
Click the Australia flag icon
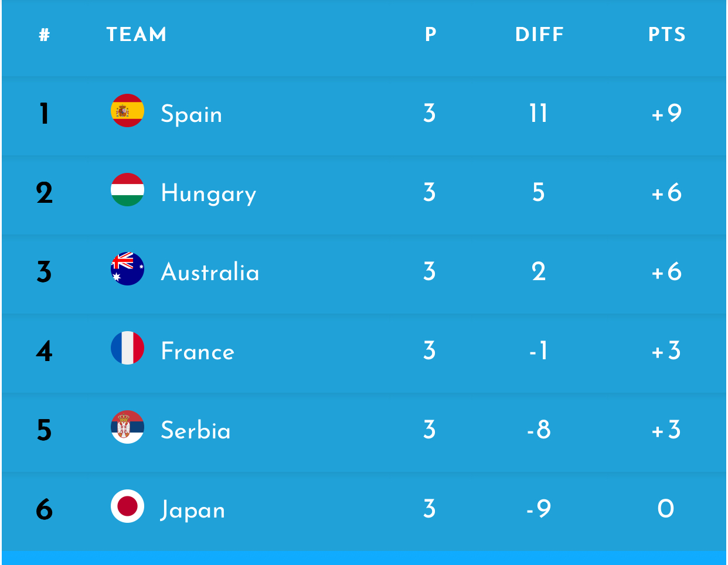pyautogui.click(x=127, y=269)
